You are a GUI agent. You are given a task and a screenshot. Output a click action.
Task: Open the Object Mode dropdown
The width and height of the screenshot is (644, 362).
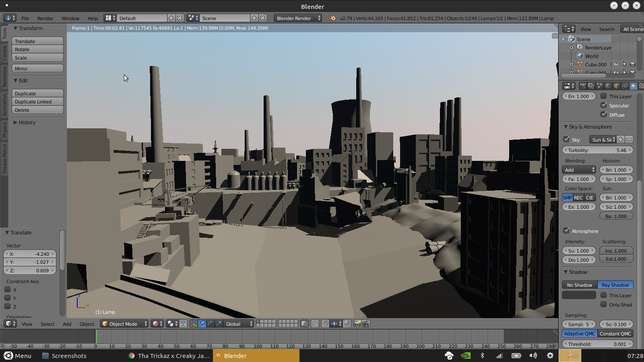tap(124, 324)
